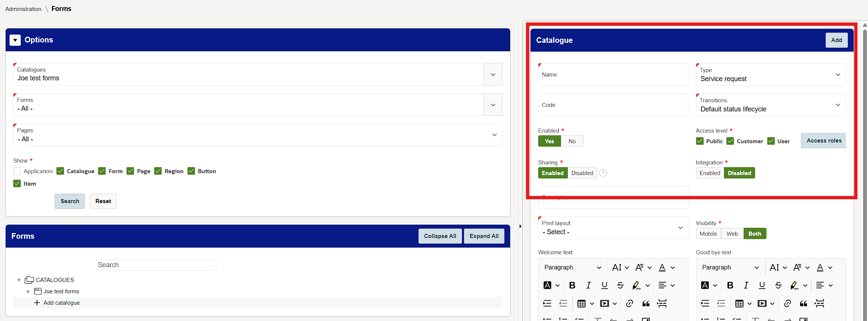Viewport: 868px width, 321px height.
Task: Click yellow highlighter in Welcome text editor
Action: point(636,285)
